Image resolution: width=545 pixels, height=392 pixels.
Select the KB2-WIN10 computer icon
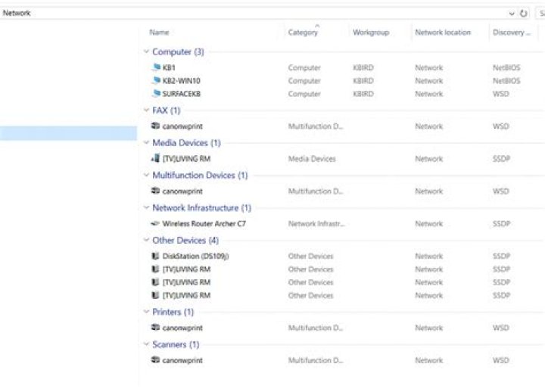(x=156, y=80)
